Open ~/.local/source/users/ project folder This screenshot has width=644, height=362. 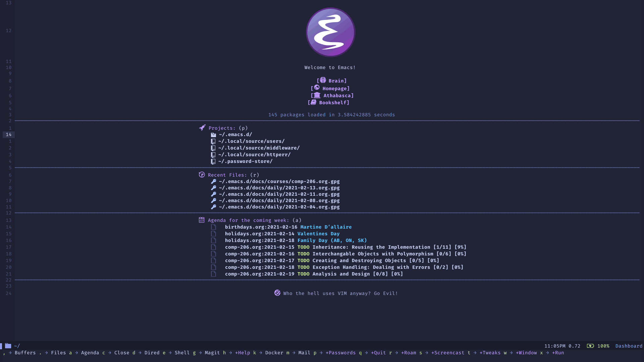[251, 141]
